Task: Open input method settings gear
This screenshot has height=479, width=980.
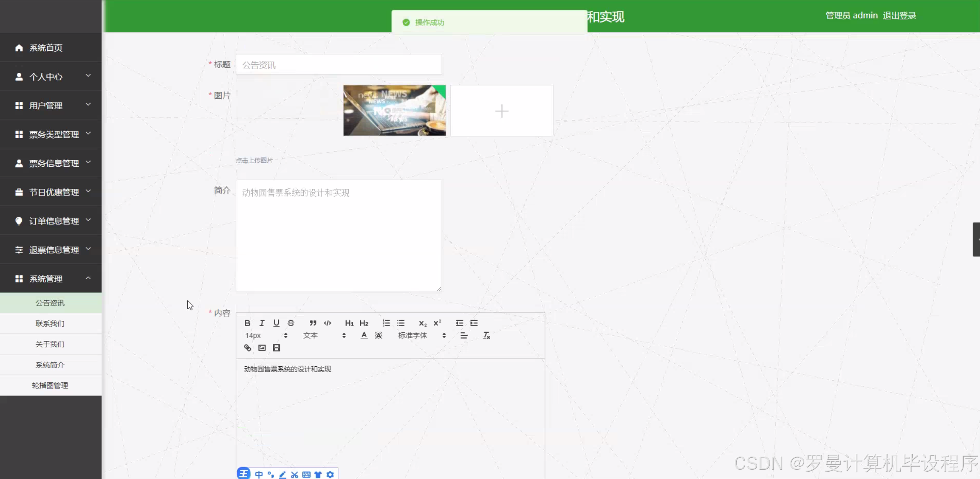Action: (330, 474)
